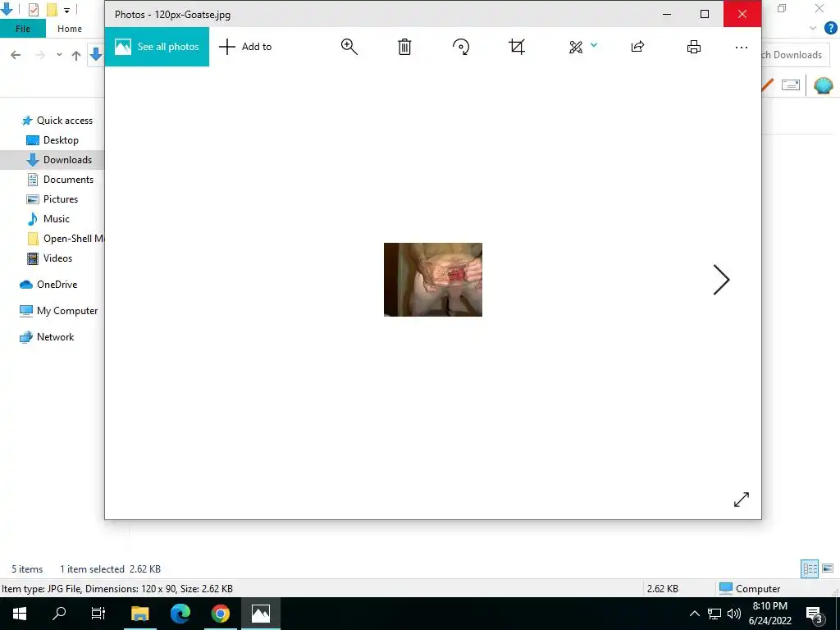Click the seashell icon in Explorer toolbar
840x630 pixels.
click(824, 85)
